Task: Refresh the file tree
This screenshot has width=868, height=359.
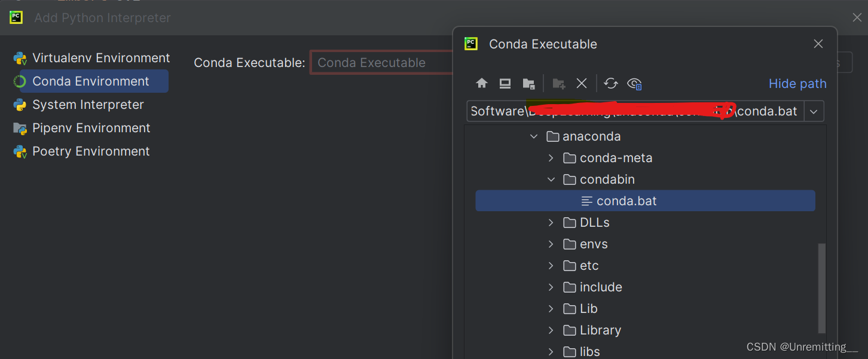Action: 610,84
